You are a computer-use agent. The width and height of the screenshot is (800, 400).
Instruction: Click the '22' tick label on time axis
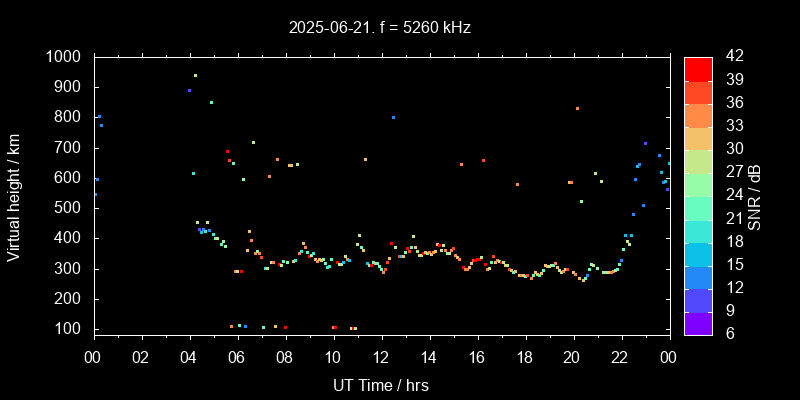pos(620,357)
